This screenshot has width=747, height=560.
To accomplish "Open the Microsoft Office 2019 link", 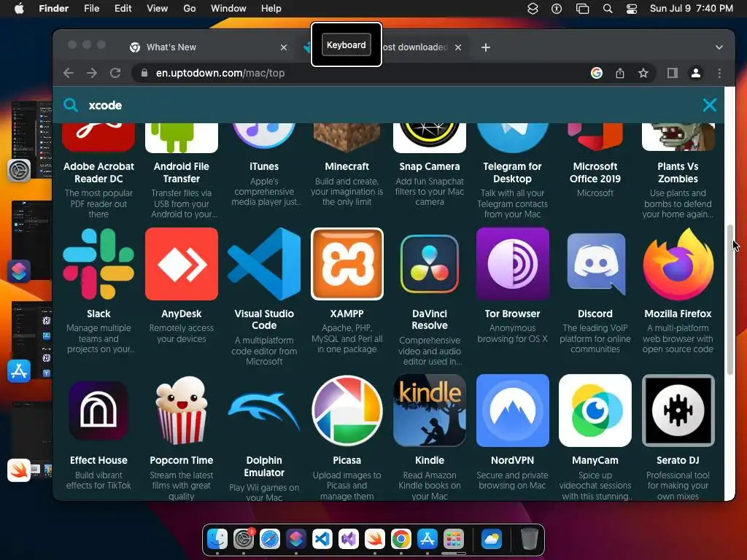I will tap(595, 172).
